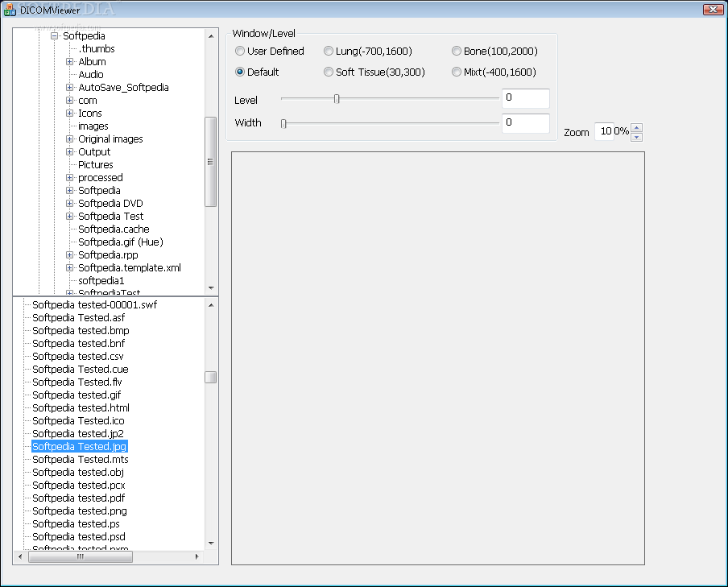Screen dimensions: 728x587
Task: Click folder tree scroll down arrow
Action: pos(211,288)
